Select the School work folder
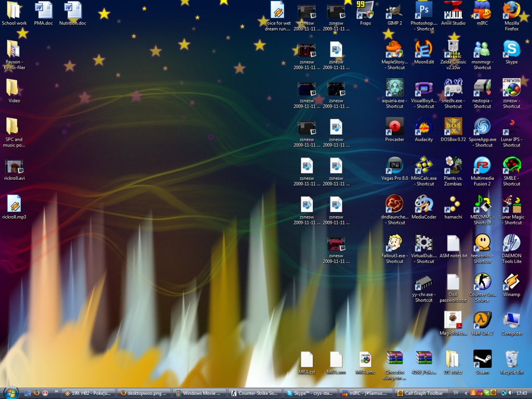Viewport: 532px width, 399px height. tap(14, 10)
